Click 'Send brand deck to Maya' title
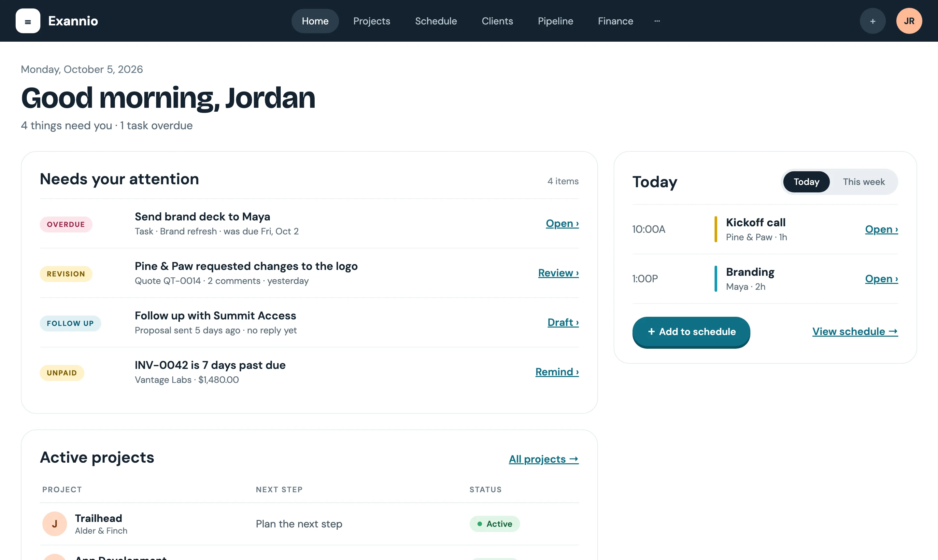 coord(202,216)
